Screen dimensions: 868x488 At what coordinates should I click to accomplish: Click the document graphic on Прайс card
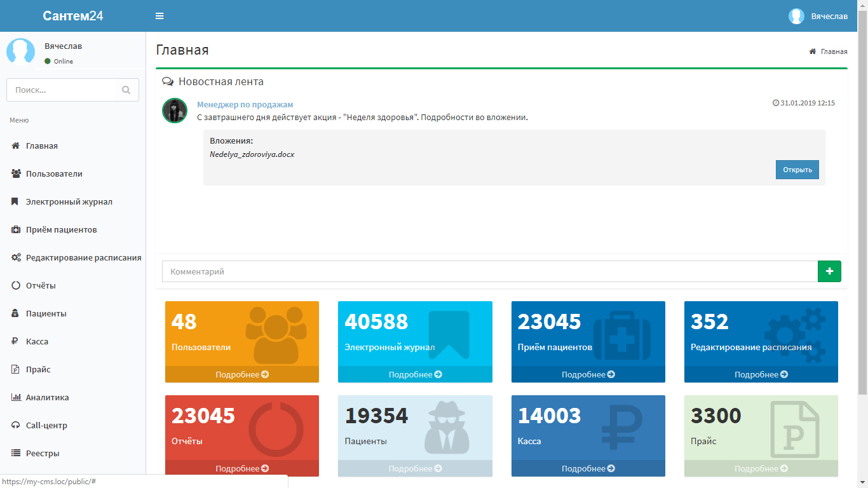794,430
